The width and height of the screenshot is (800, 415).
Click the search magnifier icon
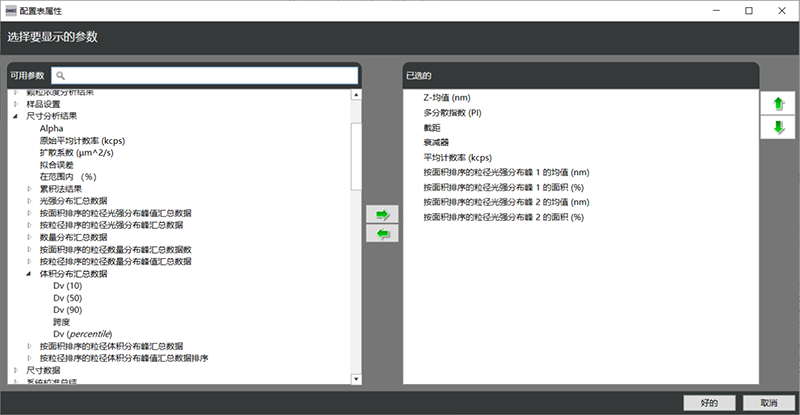[61, 76]
